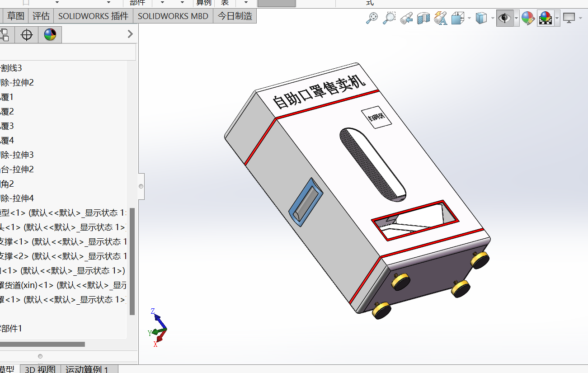The height and width of the screenshot is (373, 588).
Task: Select the 部件1 item in tree
Action: 11,329
